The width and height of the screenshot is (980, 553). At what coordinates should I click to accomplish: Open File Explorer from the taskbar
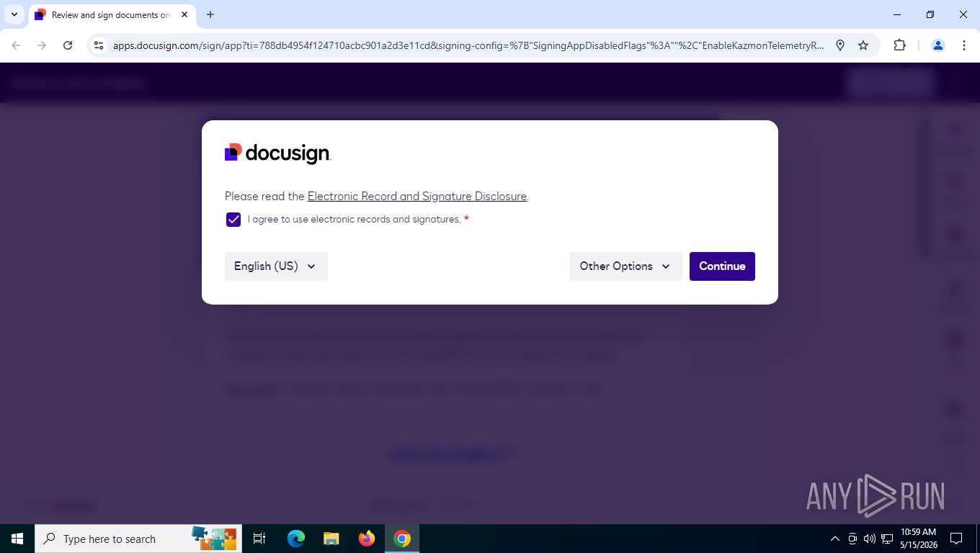pyautogui.click(x=331, y=539)
